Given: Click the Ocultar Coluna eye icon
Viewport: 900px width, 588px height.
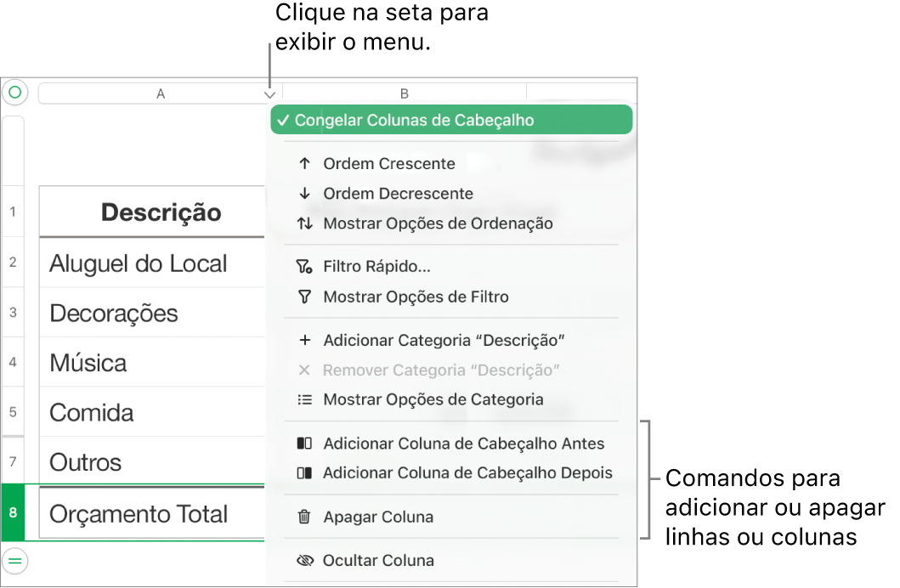Looking at the screenshot, I should [x=304, y=561].
